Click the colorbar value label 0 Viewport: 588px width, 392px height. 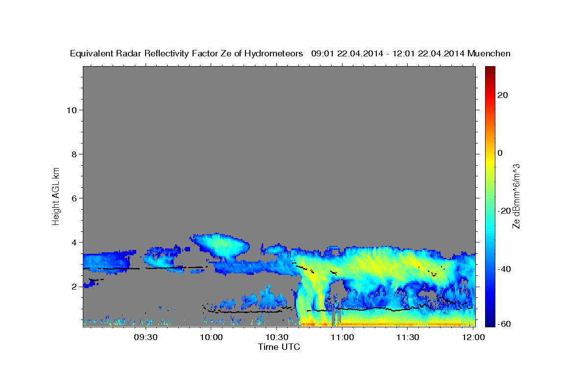tap(501, 153)
